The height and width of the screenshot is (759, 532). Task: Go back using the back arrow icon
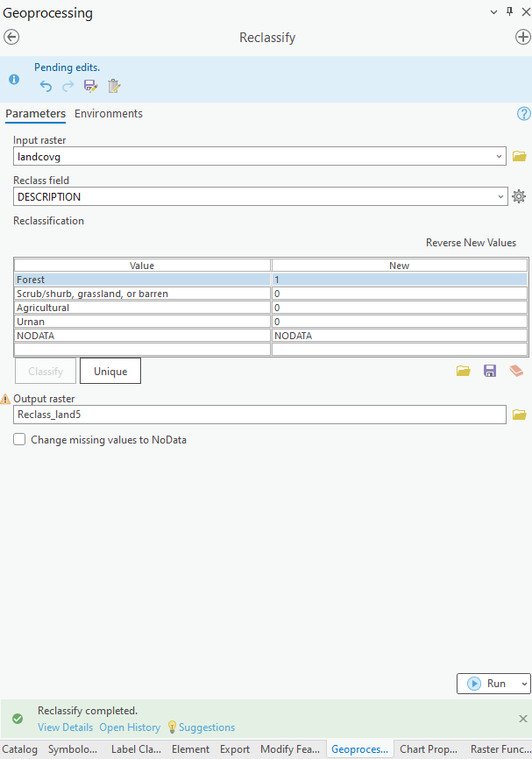(11, 37)
